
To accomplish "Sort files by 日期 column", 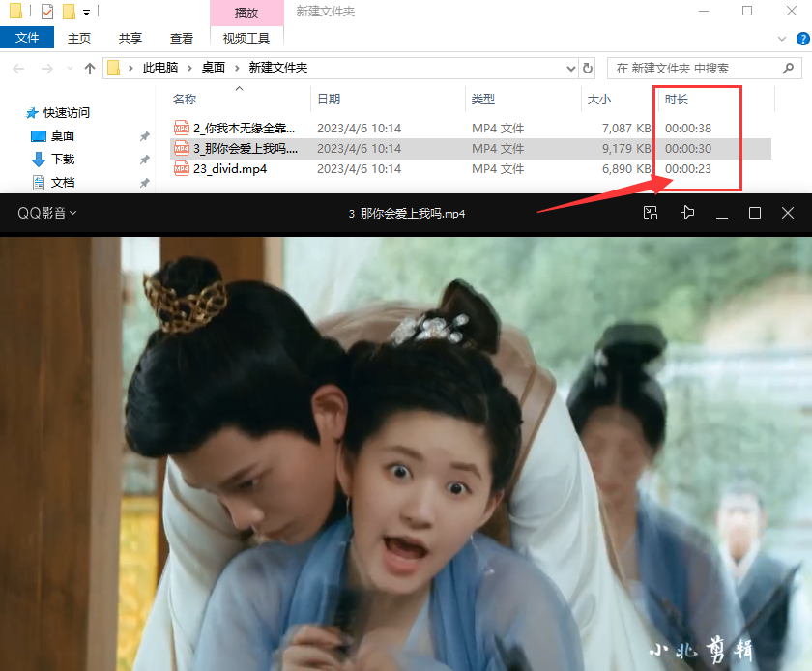I will (329, 99).
